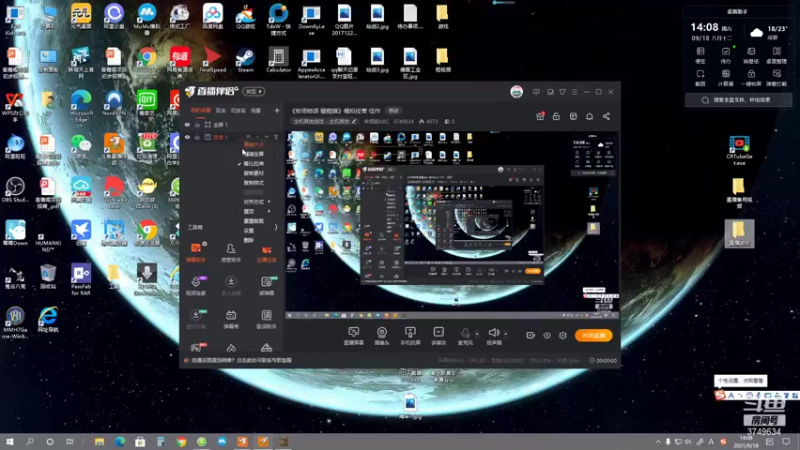Viewport: 800px width, 450px height.
Task: Click the 扬声器 speaker icon
Action: point(493,333)
